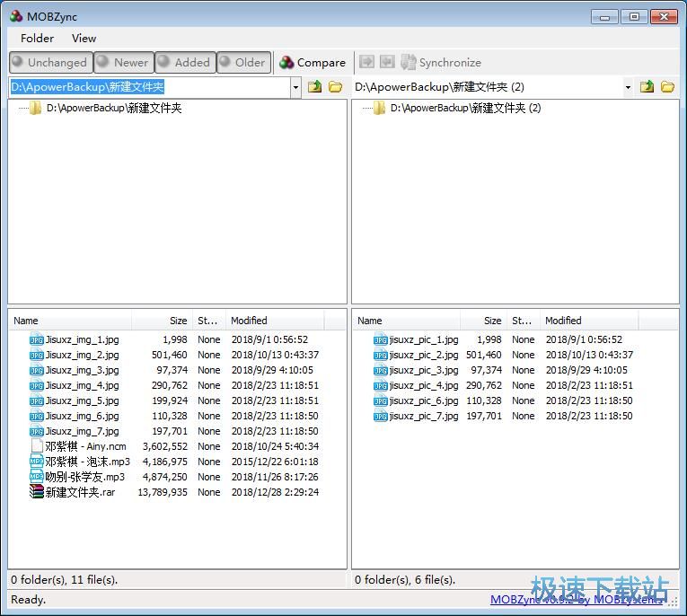Expand the right folder path dropdown
The width and height of the screenshot is (687, 616).
coord(628,87)
